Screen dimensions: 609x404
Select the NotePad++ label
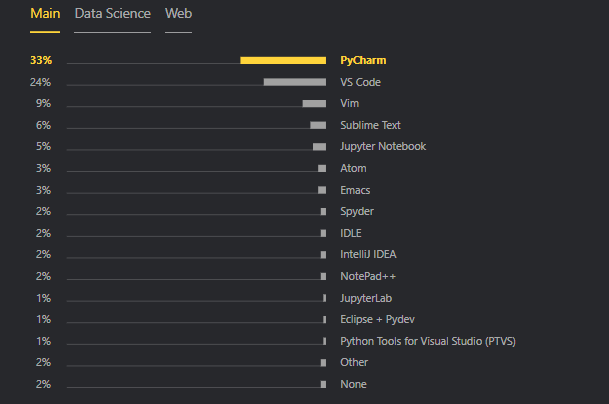pos(368,276)
